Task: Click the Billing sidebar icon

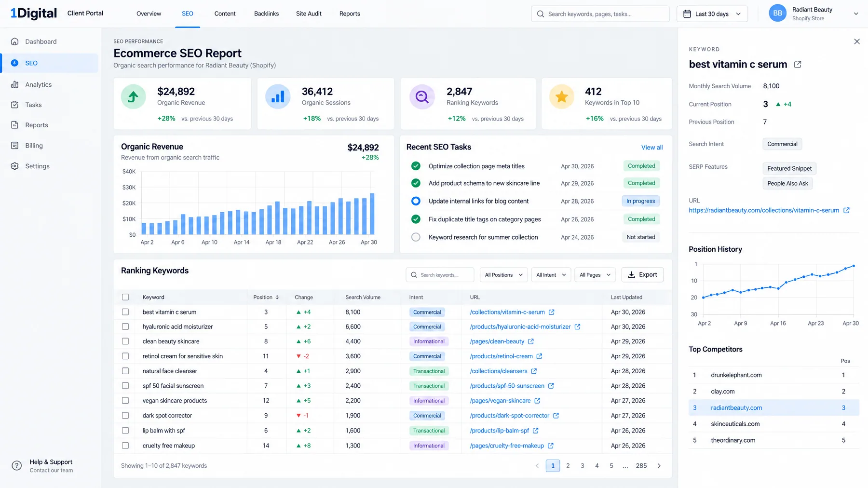Action: click(x=15, y=146)
